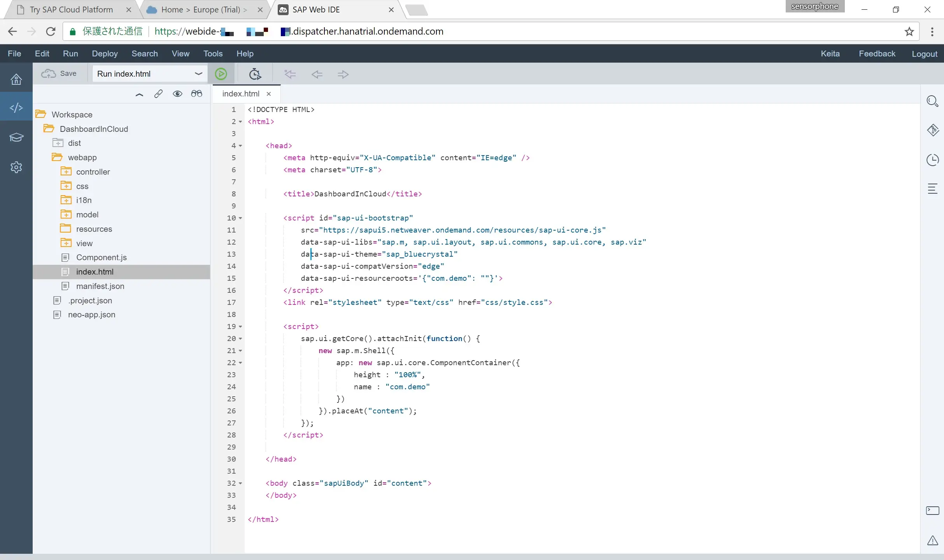Open the Search pane magnifier icon
944x560 pixels.
click(x=932, y=101)
